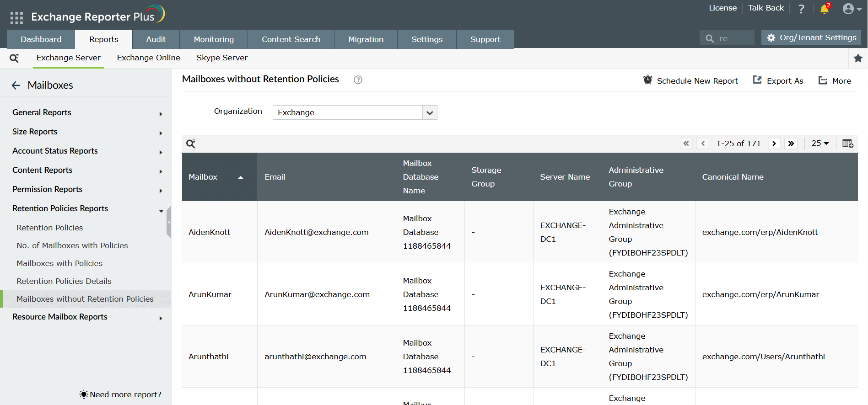Switch to the Audit tab
The image size is (868, 405).
[x=156, y=39]
